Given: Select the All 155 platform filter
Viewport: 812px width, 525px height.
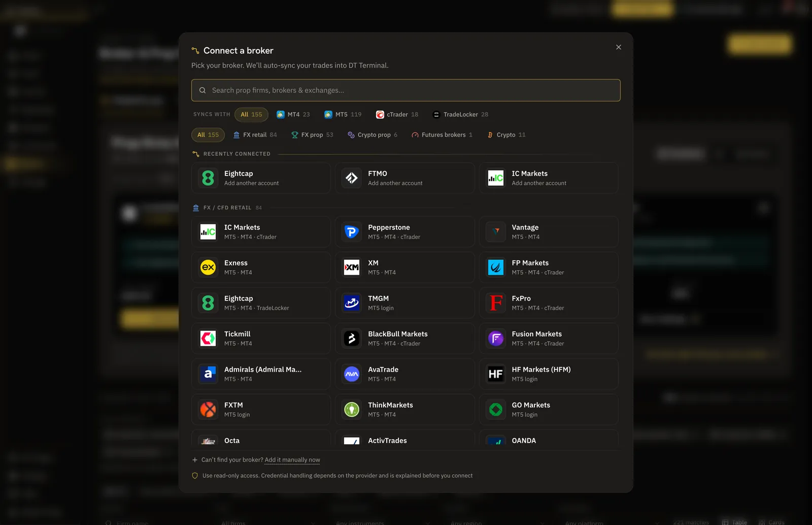Looking at the screenshot, I should (251, 115).
